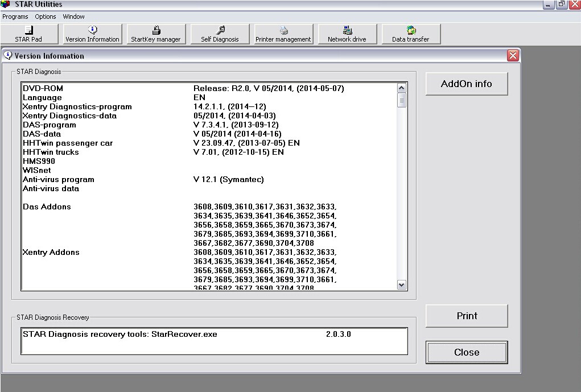Click the scroll down arrow in version list
This screenshot has height=392, width=581.
pyautogui.click(x=402, y=284)
